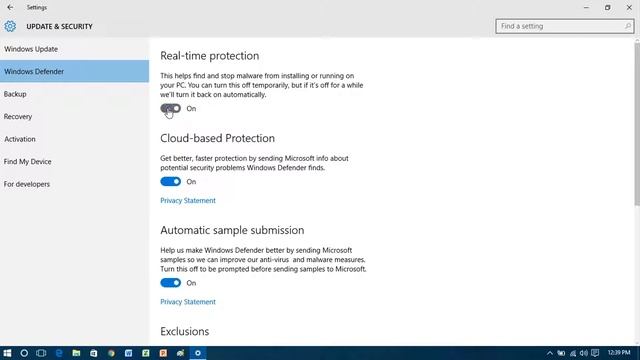Disable Automatic sample submission switch
Image resolution: width=640 pixels, height=360 pixels.
(x=171, y=283)
